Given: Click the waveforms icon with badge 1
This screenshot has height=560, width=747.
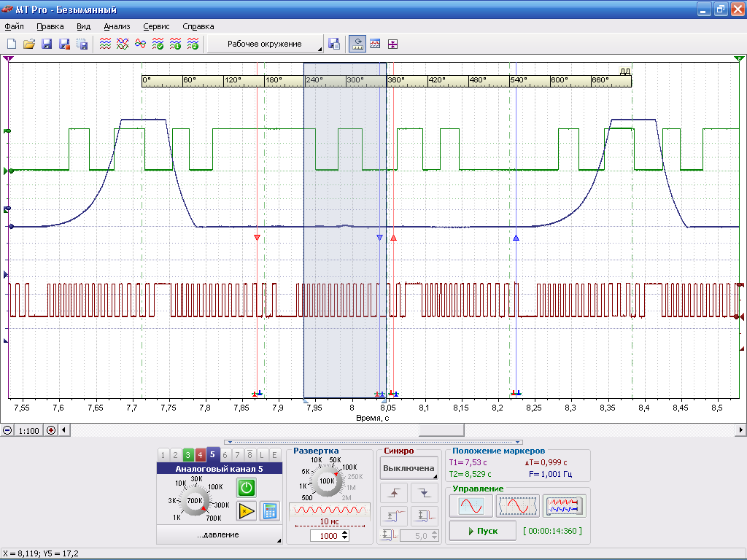Looking at the screenshot, I should (x=175, y=44).
